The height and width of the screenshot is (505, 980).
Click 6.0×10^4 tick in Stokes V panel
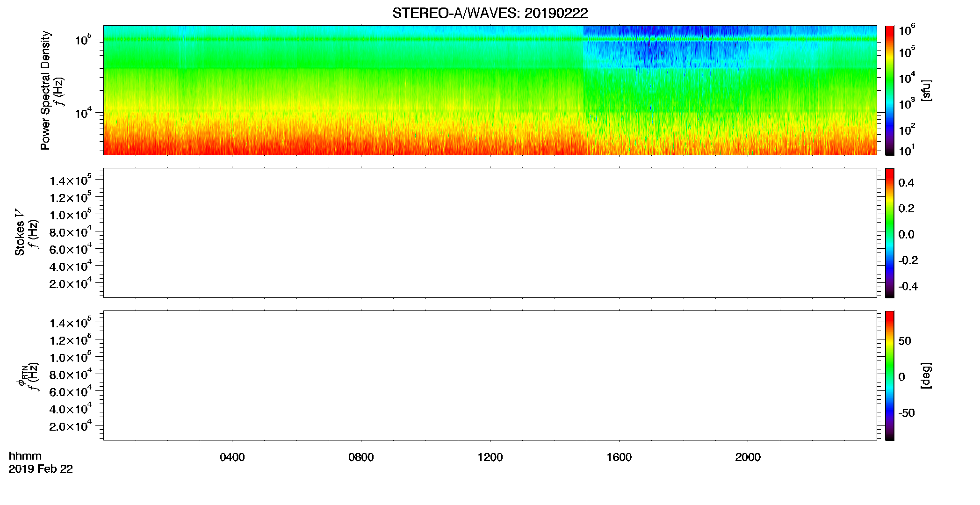(71, 249)
